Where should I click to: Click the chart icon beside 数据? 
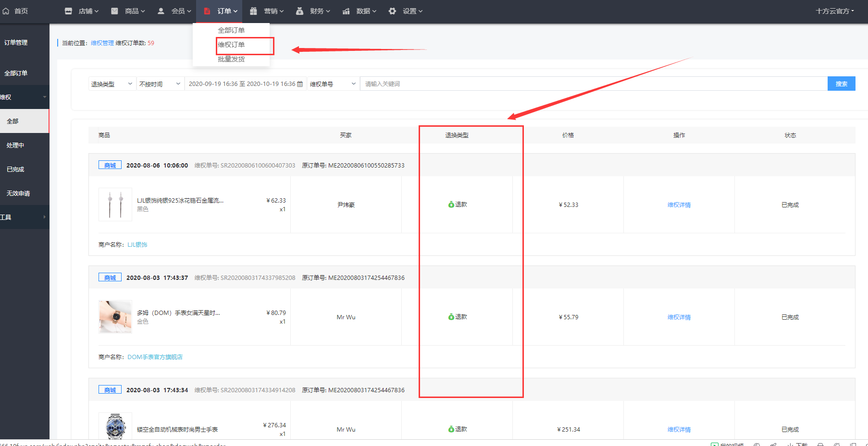coord(346,11)
